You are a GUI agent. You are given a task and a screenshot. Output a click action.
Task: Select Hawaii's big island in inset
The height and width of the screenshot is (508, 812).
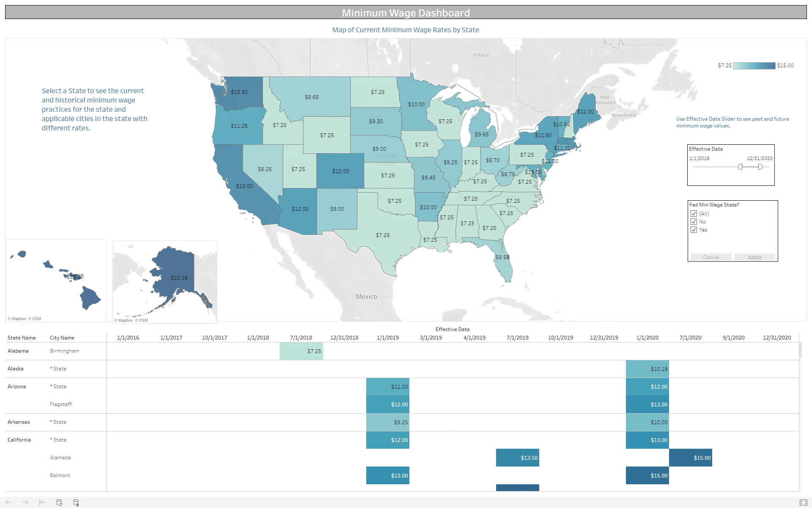pos(90,298)
